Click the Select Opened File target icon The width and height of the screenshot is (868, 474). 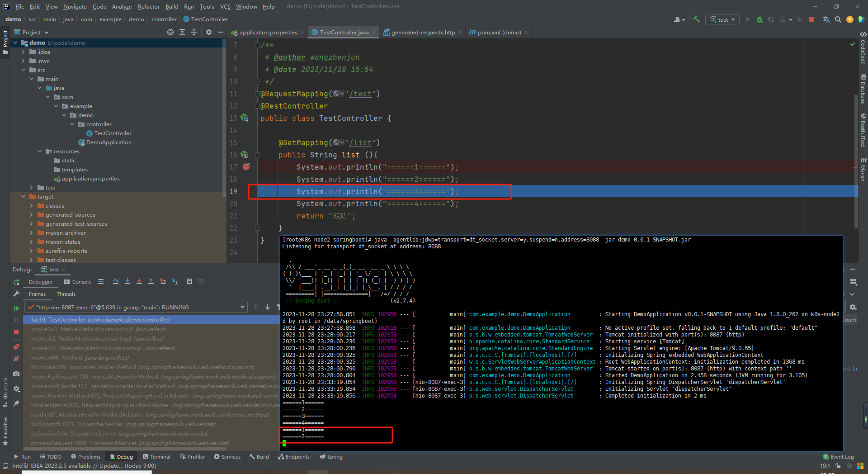pyautogui.click(x=170, y=32)
